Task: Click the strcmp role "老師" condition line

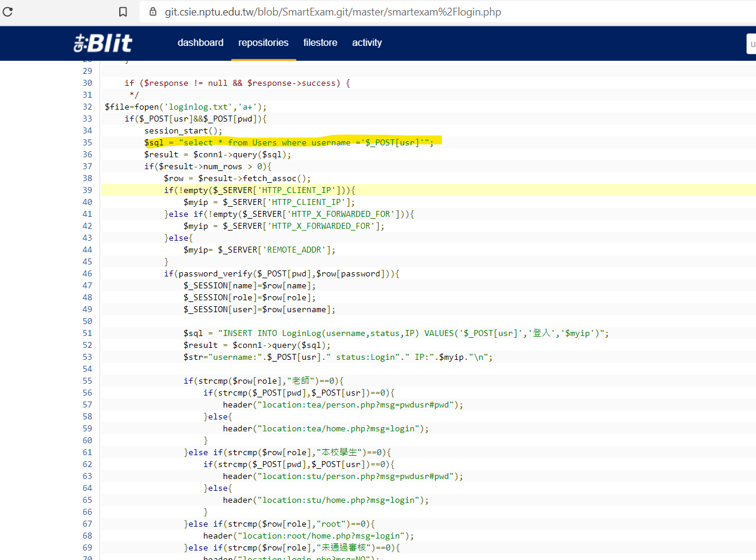Action: [x=264, y=381]
